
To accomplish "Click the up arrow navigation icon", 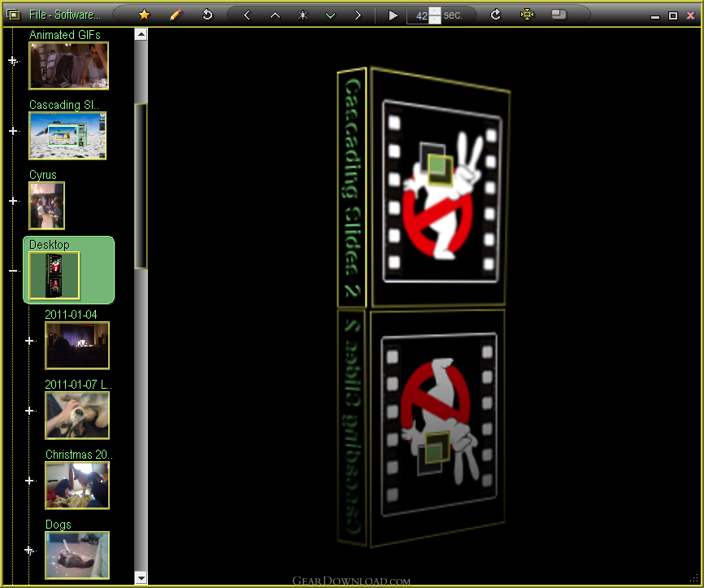I will (x=276, y=15).
